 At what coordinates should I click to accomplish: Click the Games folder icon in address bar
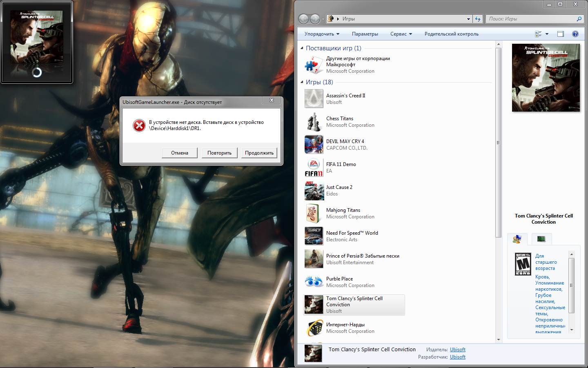(x=331, y=18)
